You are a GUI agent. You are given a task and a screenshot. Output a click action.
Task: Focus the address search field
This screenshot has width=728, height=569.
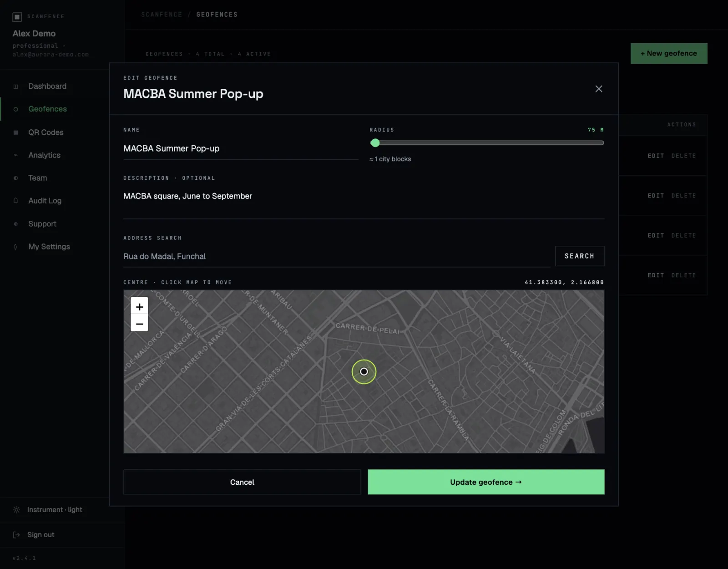[337, 256]
